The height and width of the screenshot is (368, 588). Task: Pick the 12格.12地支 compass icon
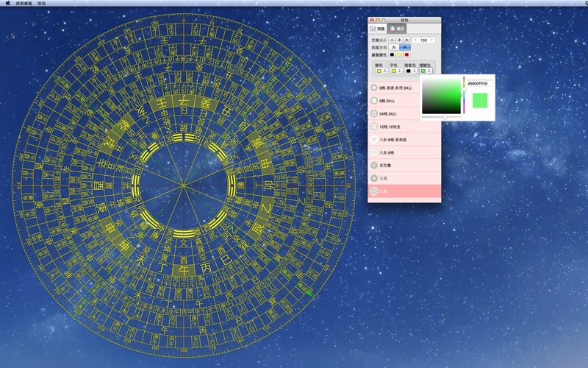pyautogui.click(x=374, y=127)
